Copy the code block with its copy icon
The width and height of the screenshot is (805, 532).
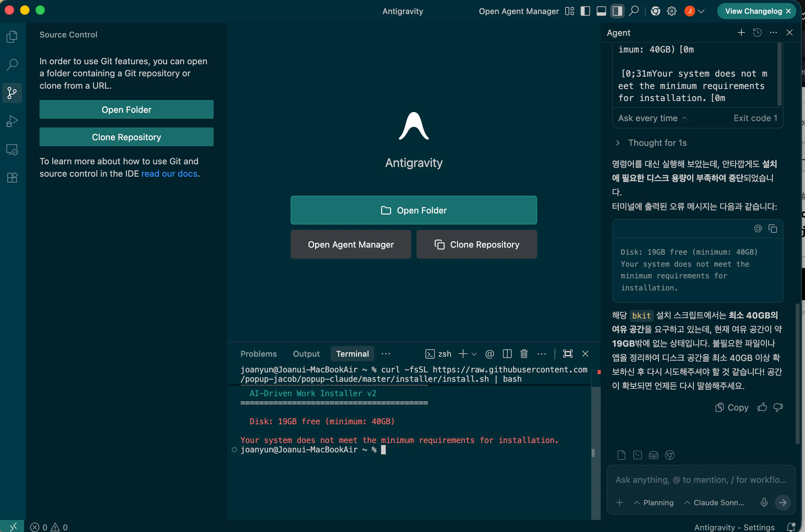[773, 229]
